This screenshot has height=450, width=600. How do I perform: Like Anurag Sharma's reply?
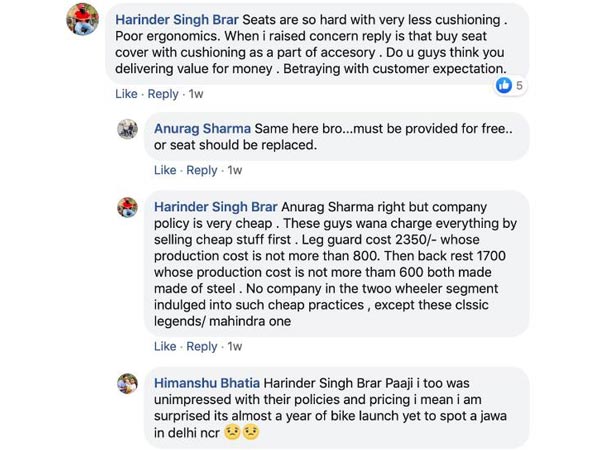165,170
